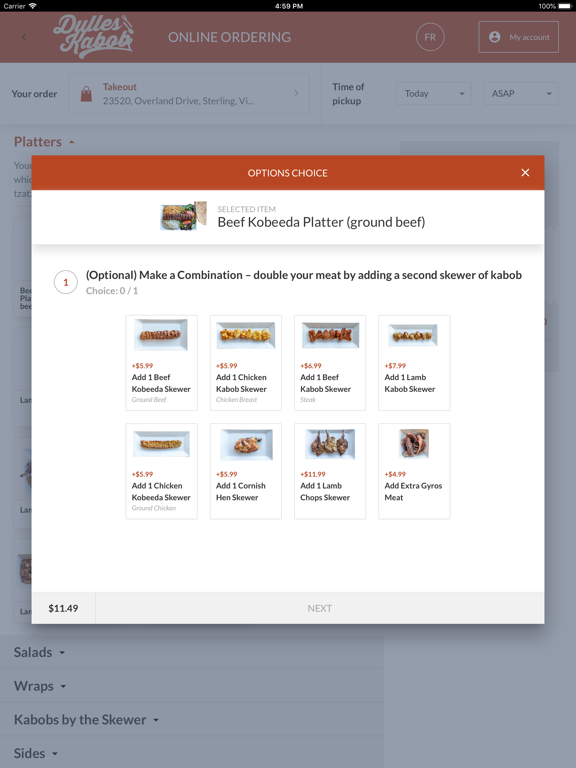Click the 4:59 PM clock
Screen dimensions: 576x768
pos(288,6)
